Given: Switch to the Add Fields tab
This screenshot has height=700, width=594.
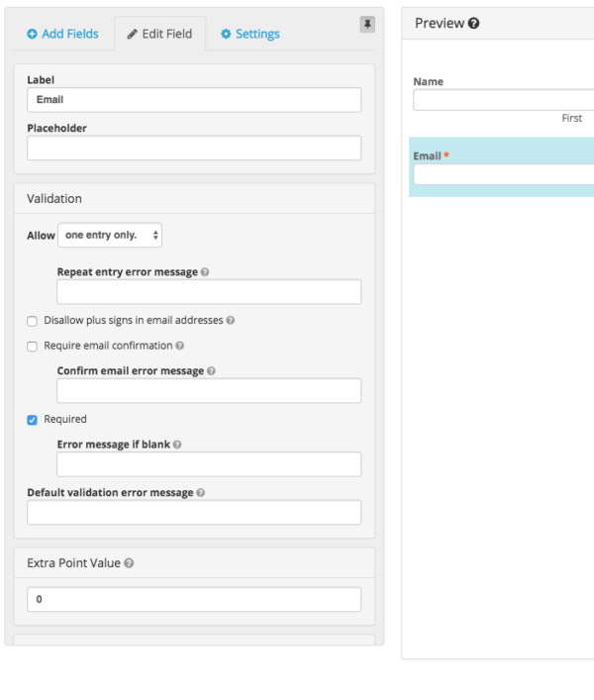Looking at the screenshot, I should click(63, 34).
